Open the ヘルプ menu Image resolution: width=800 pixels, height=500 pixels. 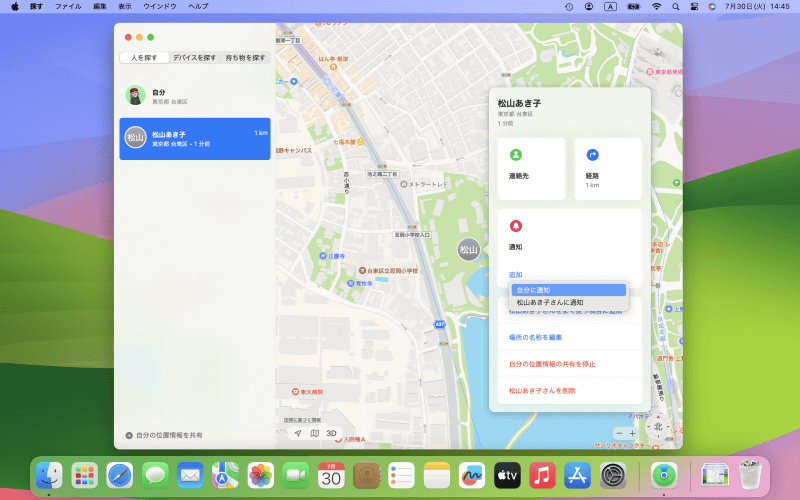point(198,7)
